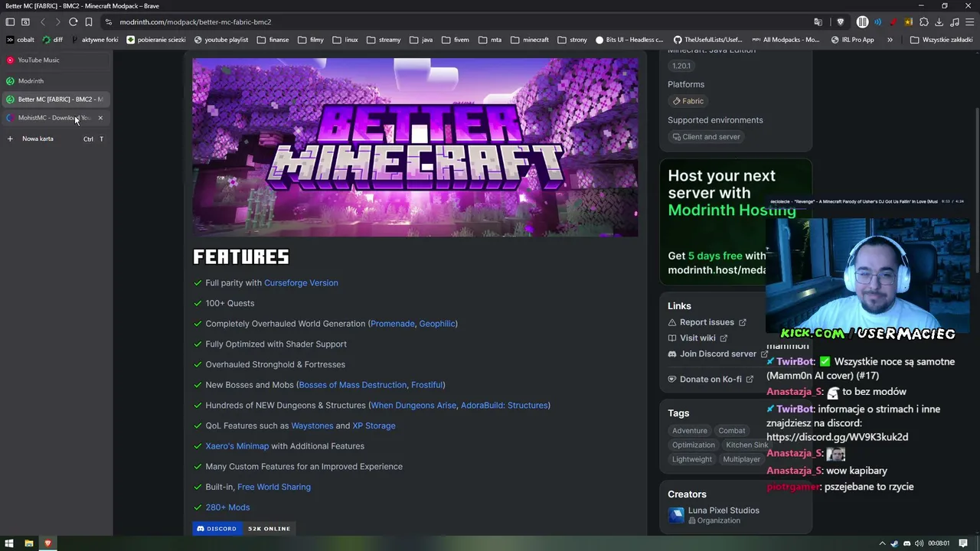The height and width of the screenshot is (551, 980).
Task: Open the Report issues link
Action: (707, 322)
